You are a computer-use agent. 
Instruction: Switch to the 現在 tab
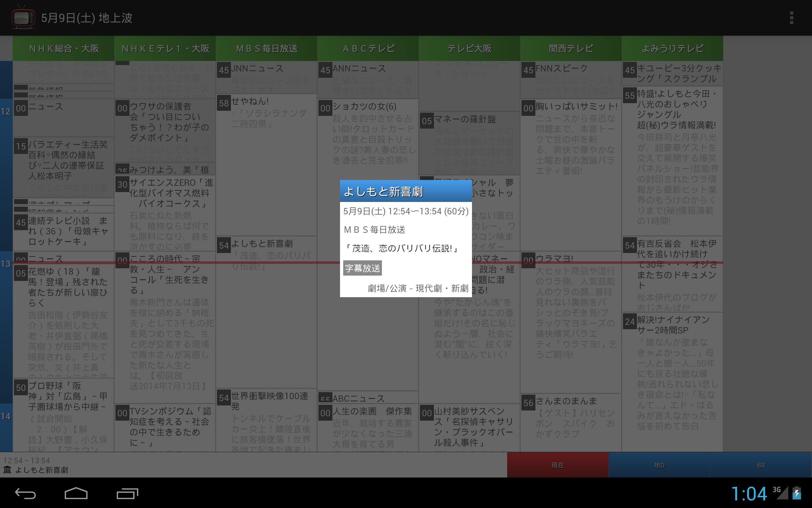tap(558, 465)
